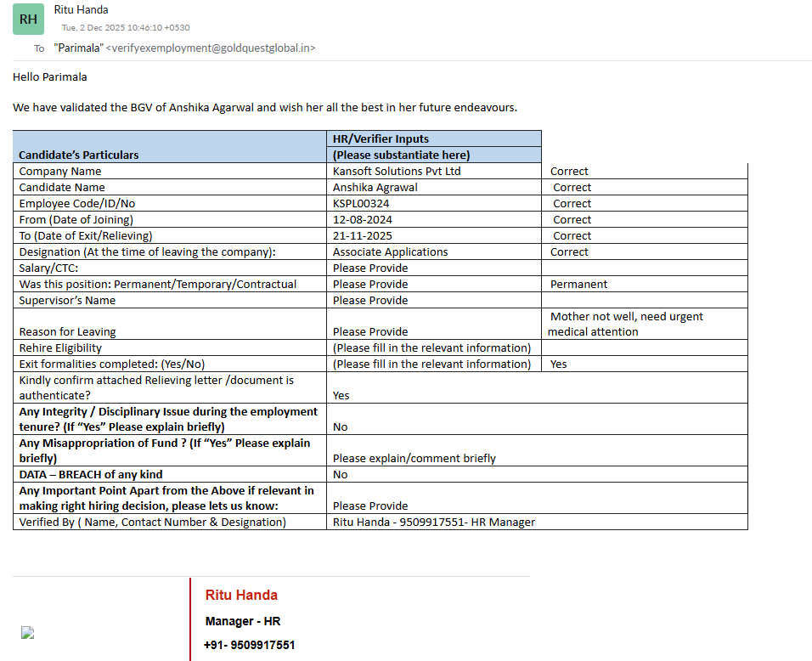Click the RH sender avatar
The image size is (812, 661).
[28, 20]
